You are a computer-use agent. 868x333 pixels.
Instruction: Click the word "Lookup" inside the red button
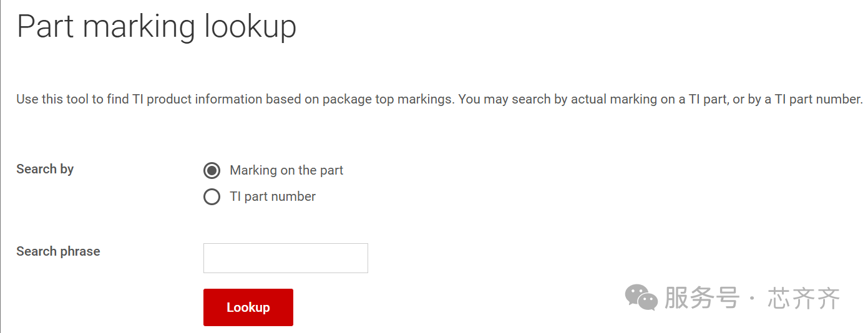[248, 307]
